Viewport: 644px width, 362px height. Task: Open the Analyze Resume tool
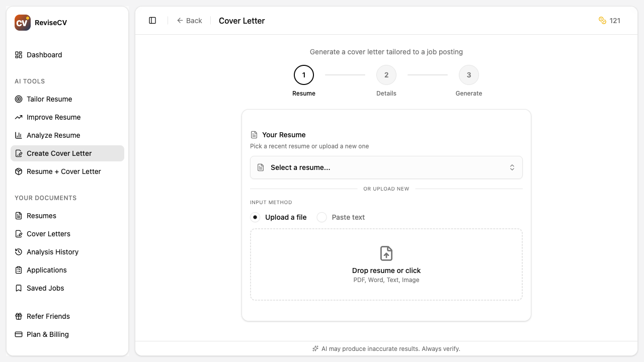pos(53,135)
